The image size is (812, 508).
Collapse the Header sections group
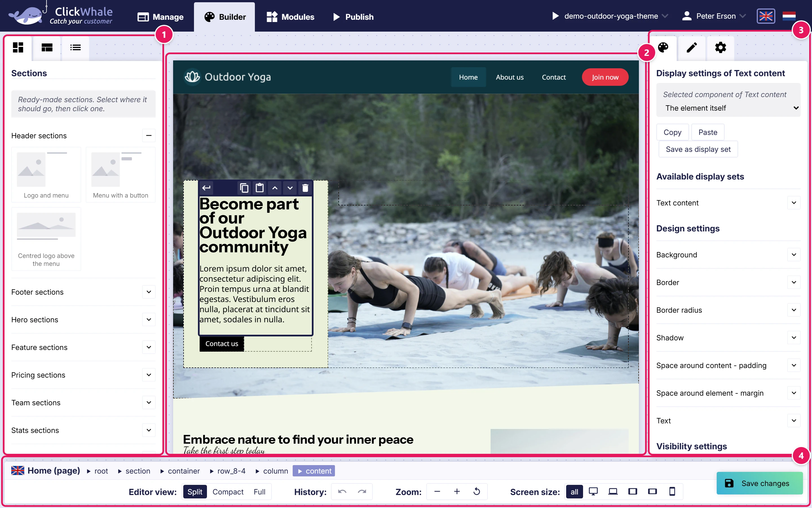(149, 135)
